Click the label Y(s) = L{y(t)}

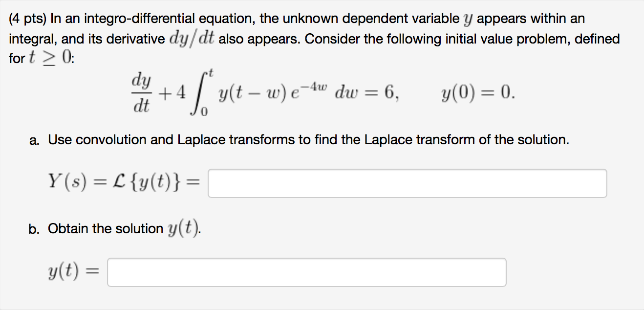122,182
